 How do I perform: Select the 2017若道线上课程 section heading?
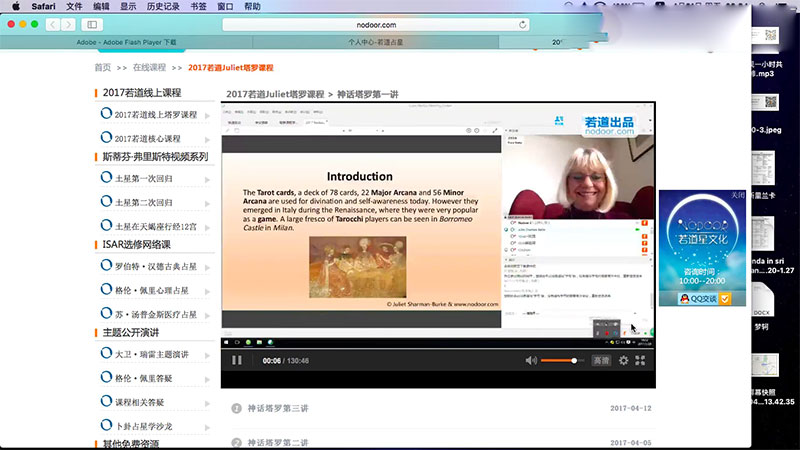pos(142,92)
